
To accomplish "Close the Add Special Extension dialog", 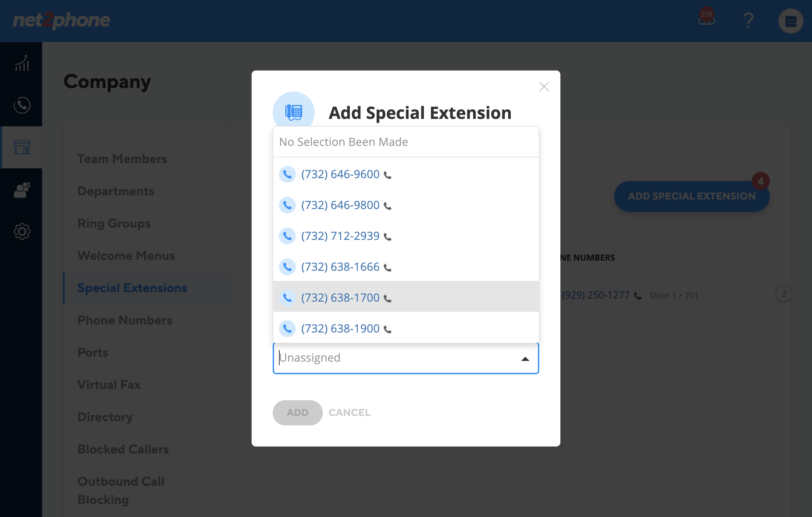I will coord(544,87).
